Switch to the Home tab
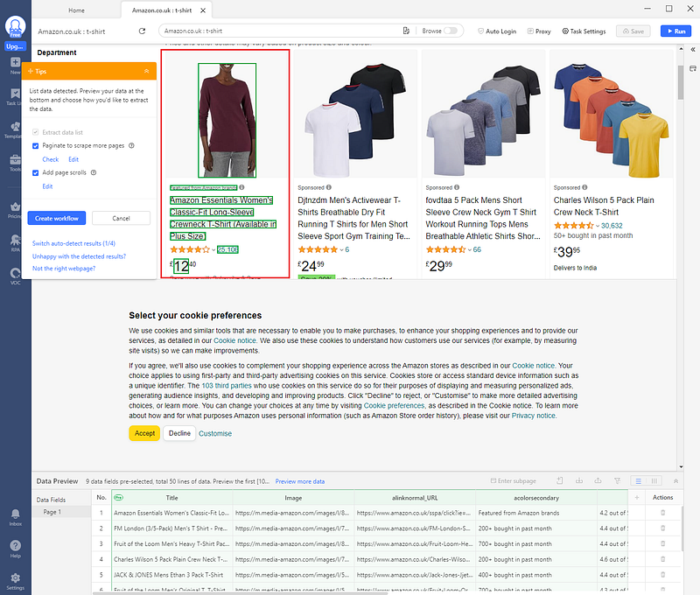Viewport: 700px width, 595px height. 76,10
